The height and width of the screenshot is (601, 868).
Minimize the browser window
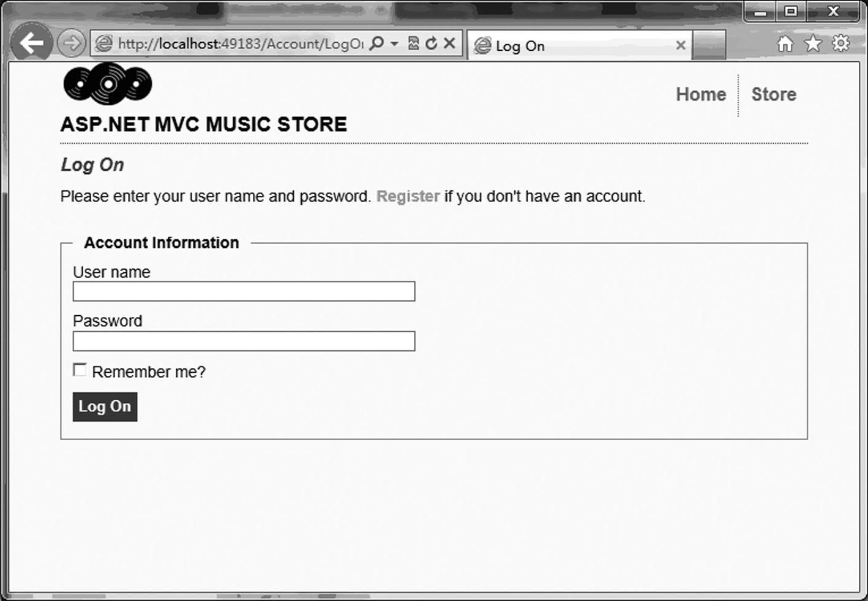tap(760, 12)
